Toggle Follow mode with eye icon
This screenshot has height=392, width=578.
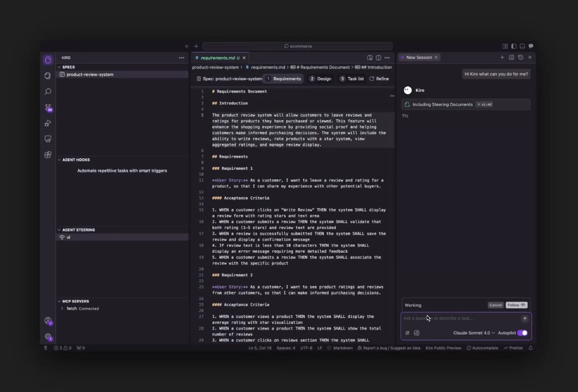pyautogui.click(x=516, y=305)
